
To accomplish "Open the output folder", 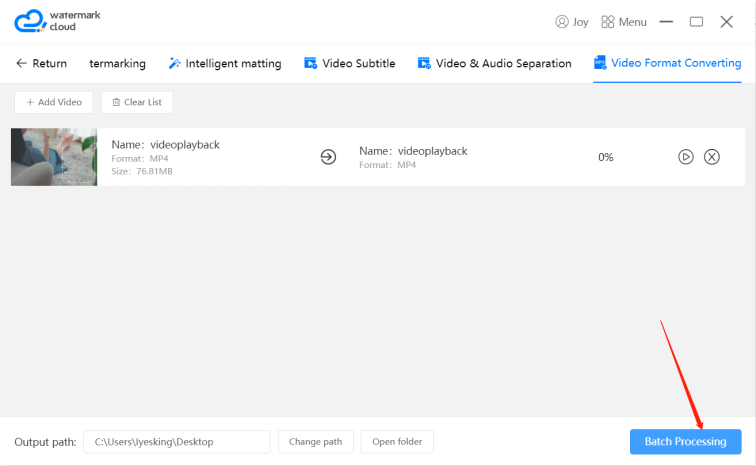I will [x=397, y=442].
